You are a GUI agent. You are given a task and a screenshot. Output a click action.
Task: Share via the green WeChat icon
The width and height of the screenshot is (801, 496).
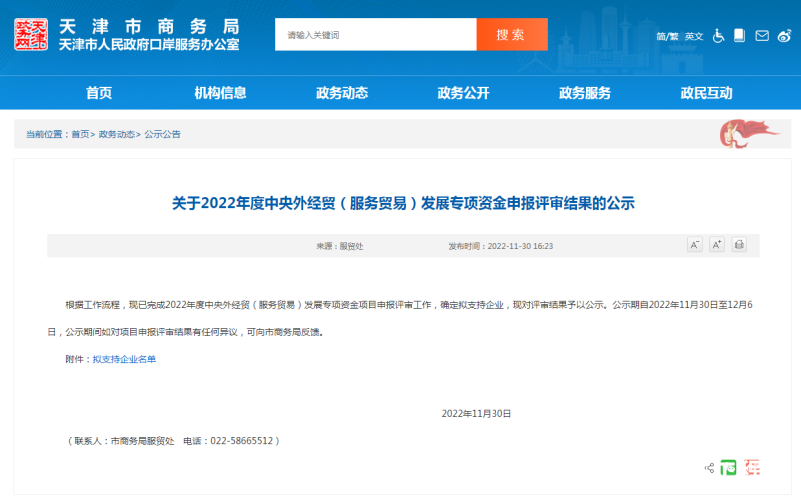tap(730, 467)
